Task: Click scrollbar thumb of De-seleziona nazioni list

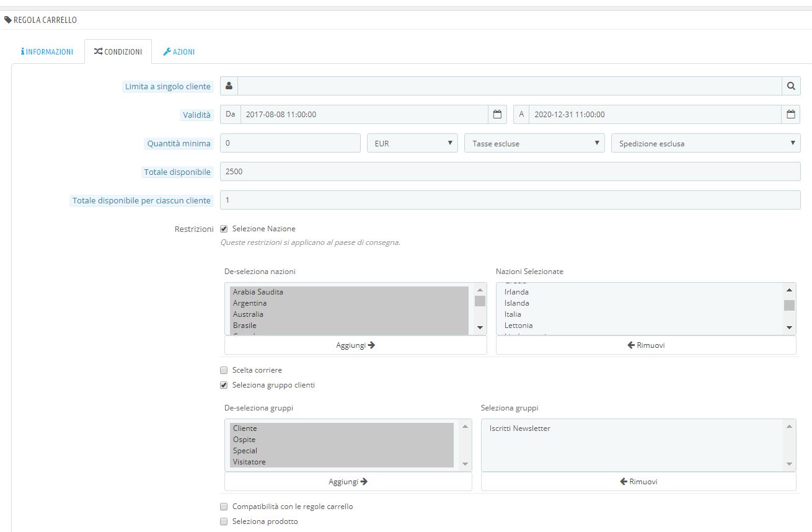Action: point(480,301)
